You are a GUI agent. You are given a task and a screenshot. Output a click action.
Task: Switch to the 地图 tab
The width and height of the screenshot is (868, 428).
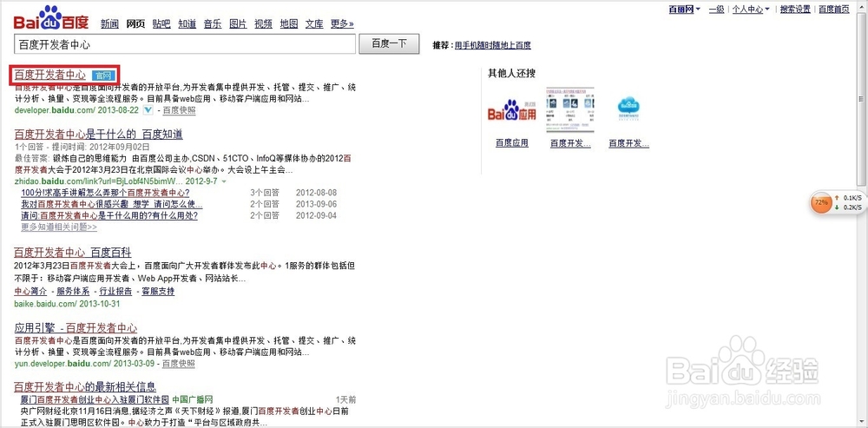(x=289, y=23)
